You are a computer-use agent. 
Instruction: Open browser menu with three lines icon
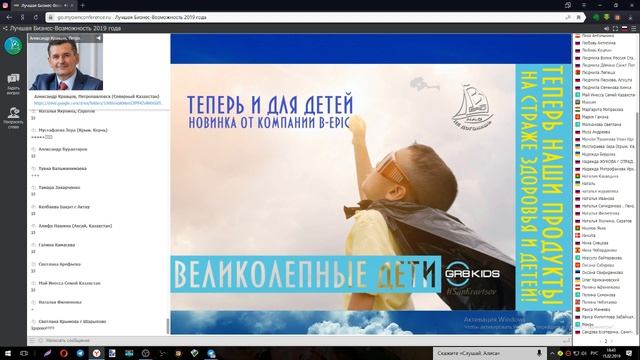pyautogui.click(x=584, y=5)
